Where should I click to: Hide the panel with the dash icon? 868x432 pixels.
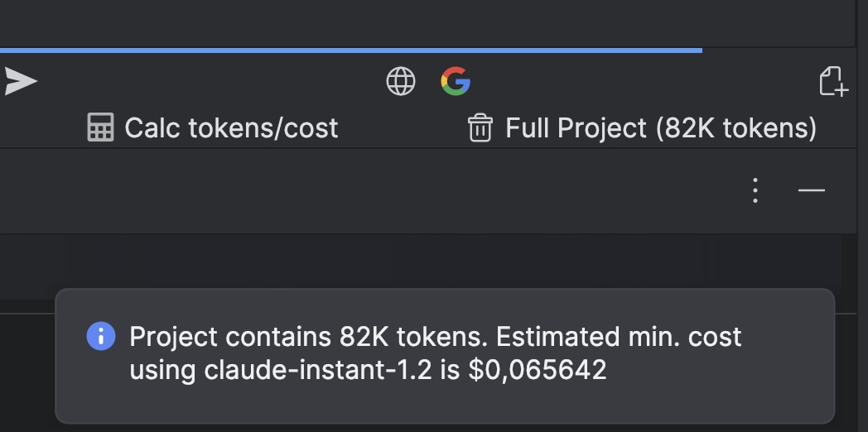point(812,190)
